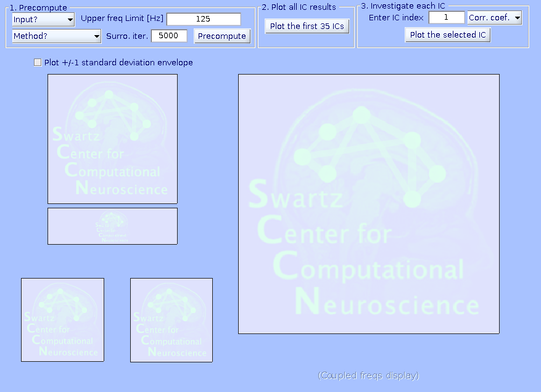This screenshot has height=392, width=541.
Task: Click the Enter IC index field
Action: (x=447, y=17)
